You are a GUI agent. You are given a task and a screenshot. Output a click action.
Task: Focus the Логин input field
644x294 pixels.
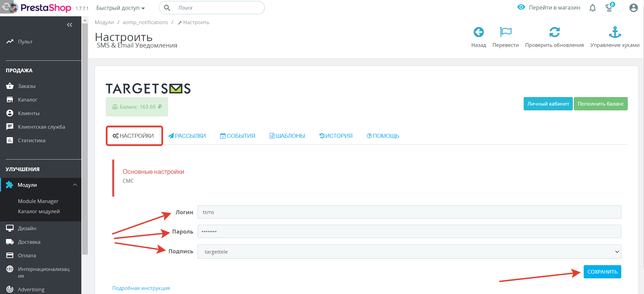tap(409, 212)
